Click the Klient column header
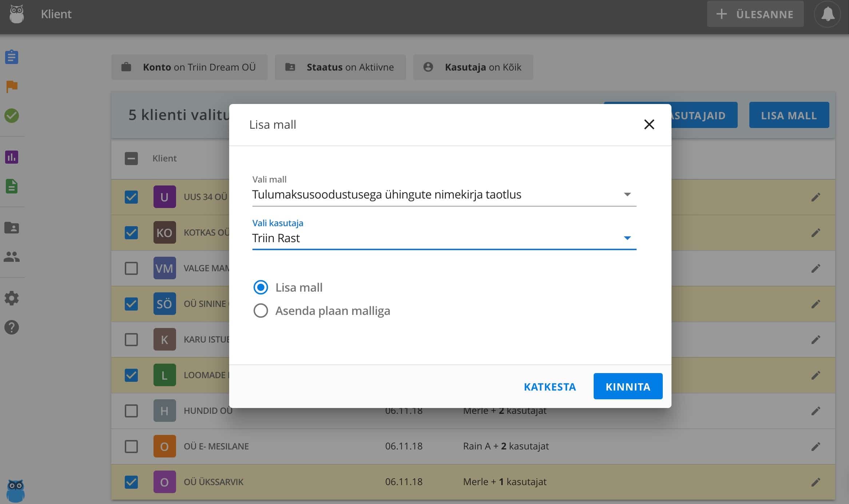The width and height of the screenshot is (849, 504). 164,158
